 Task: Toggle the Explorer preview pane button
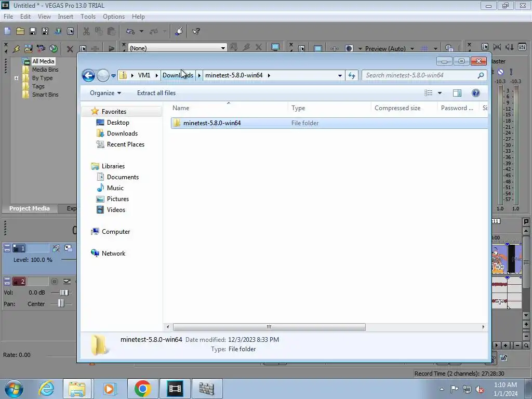(457, 93)
